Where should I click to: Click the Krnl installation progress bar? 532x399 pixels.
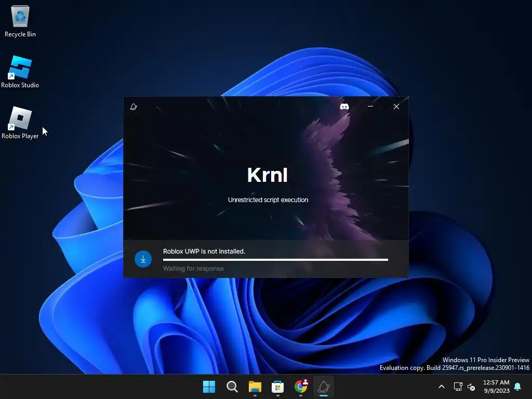click(x=275, y=260)
